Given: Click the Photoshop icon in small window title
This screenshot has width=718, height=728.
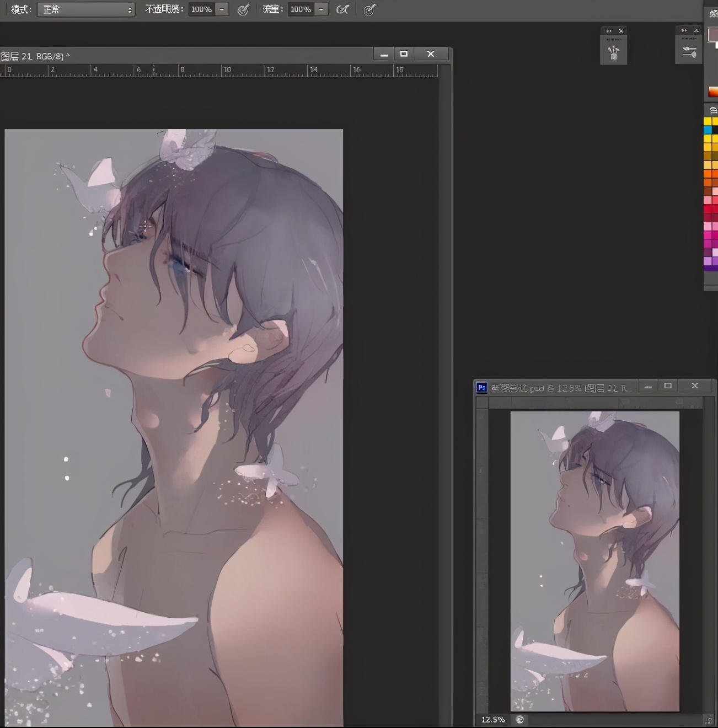Looking at the screenshot, I should point(481,388).
